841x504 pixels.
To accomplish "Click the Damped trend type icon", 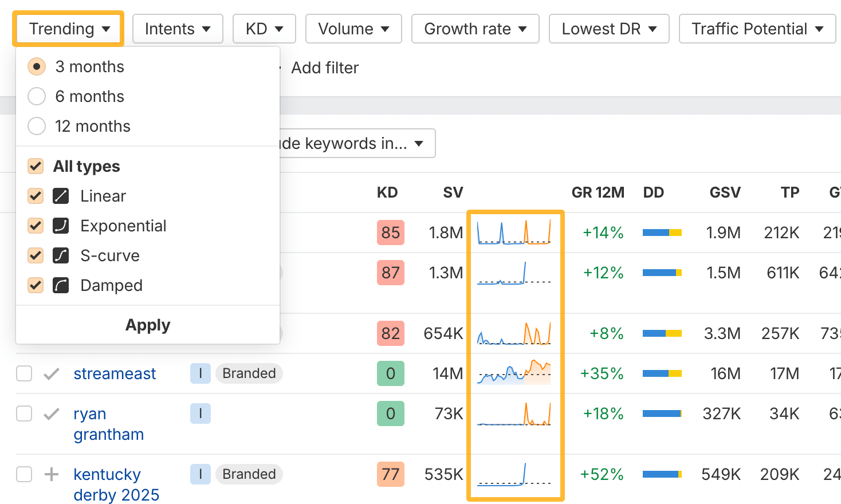I will point(61,285).
